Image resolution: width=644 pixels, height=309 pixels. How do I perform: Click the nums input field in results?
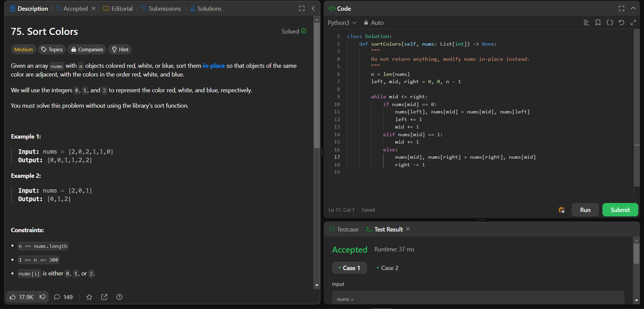[x=478, y=298]
